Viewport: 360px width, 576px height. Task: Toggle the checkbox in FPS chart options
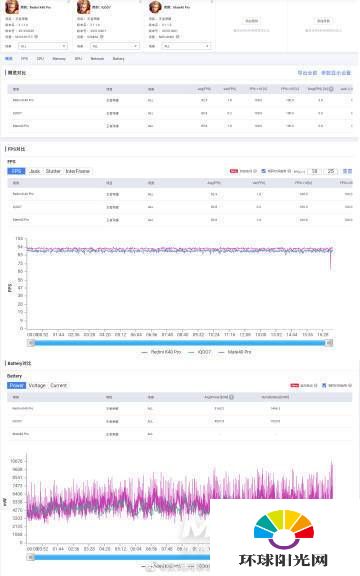tap(263, 171)
